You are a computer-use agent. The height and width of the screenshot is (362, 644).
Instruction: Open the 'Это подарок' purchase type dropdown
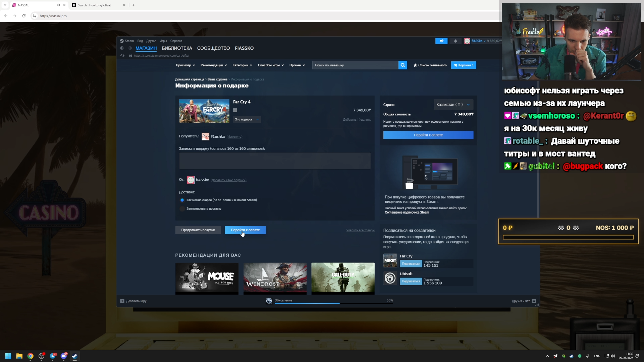point(247,119)
